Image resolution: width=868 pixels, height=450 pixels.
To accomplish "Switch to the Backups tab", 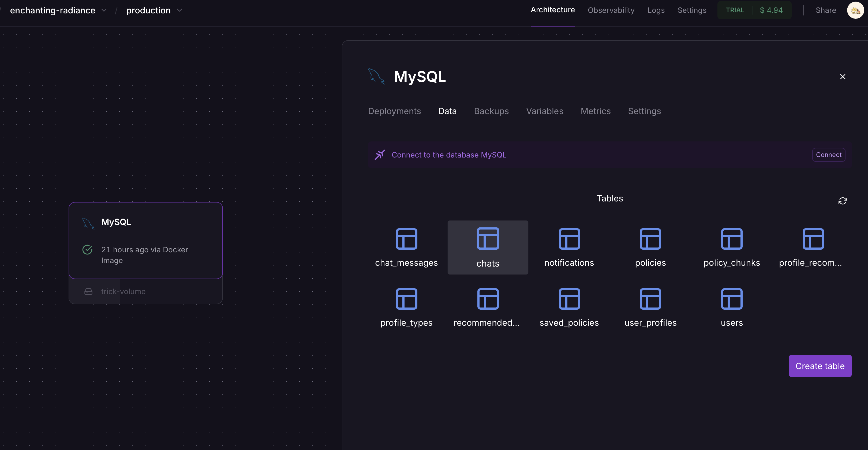I will pyautogui.click(x=491, y=111).
